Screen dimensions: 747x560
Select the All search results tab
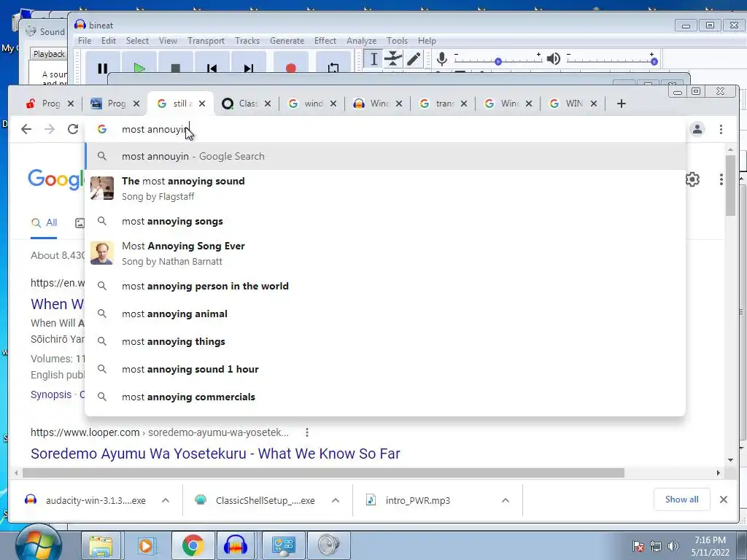(44, 223)
